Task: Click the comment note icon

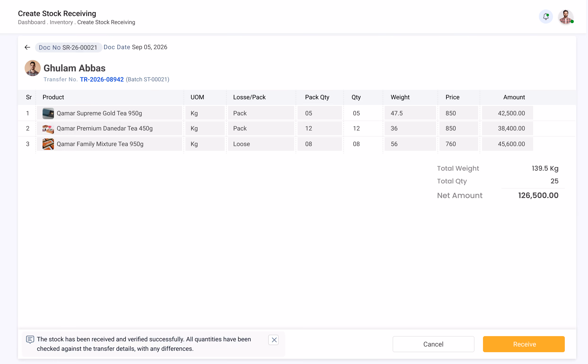Action: coord(30,339)
